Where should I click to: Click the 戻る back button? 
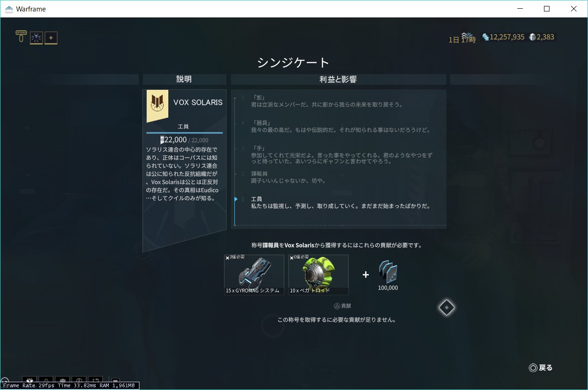point(541,368)
